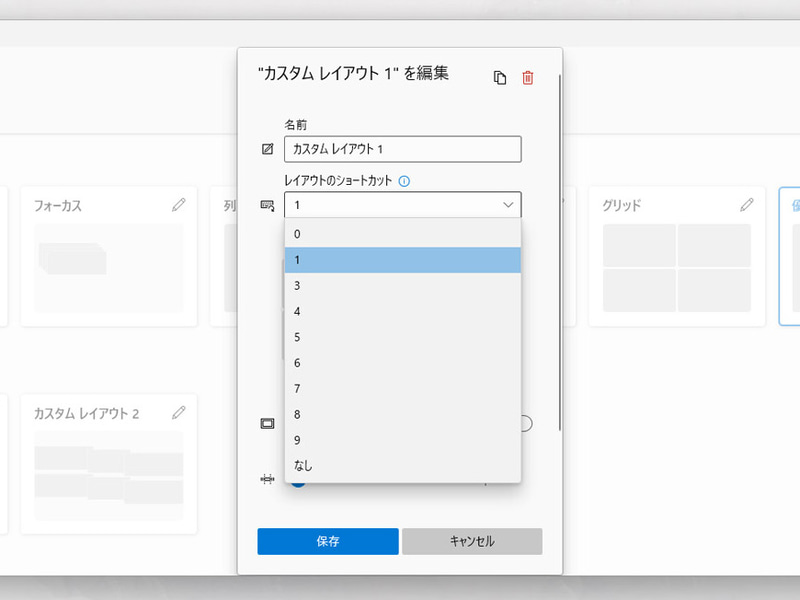Click inside the カスタム レイアウト 1 name field
800x600 pixels.
pos(400,148)
